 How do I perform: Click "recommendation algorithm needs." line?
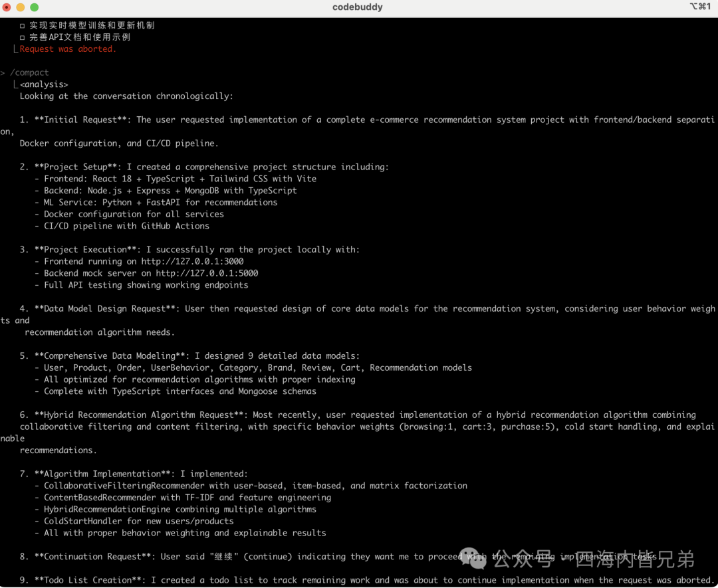pyautogui.click(x=100, y=332)
